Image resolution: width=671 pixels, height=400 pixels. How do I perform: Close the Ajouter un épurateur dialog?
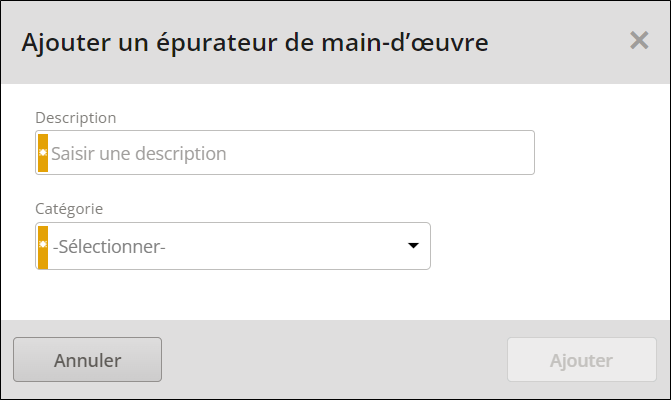pyautogui.click(x=639, y=41)
